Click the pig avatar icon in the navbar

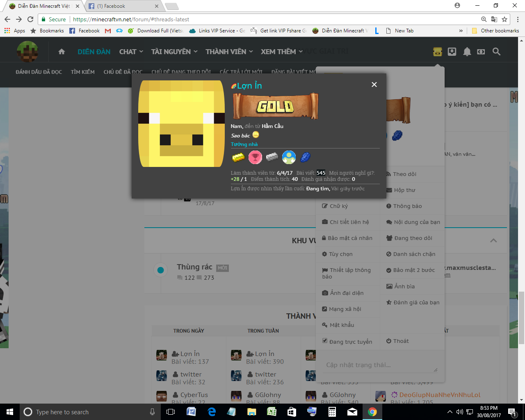(x=437, y=52)
